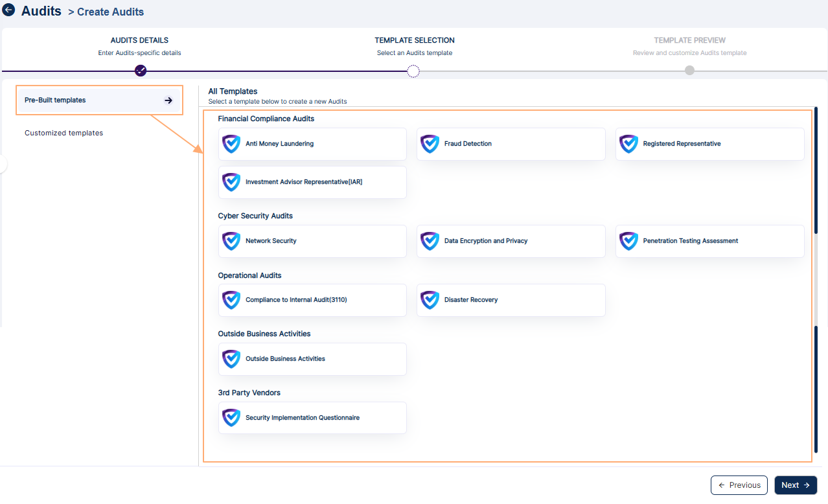
Task: Click the back arrow beside Audits heading
Action: (x=8, y=10)
